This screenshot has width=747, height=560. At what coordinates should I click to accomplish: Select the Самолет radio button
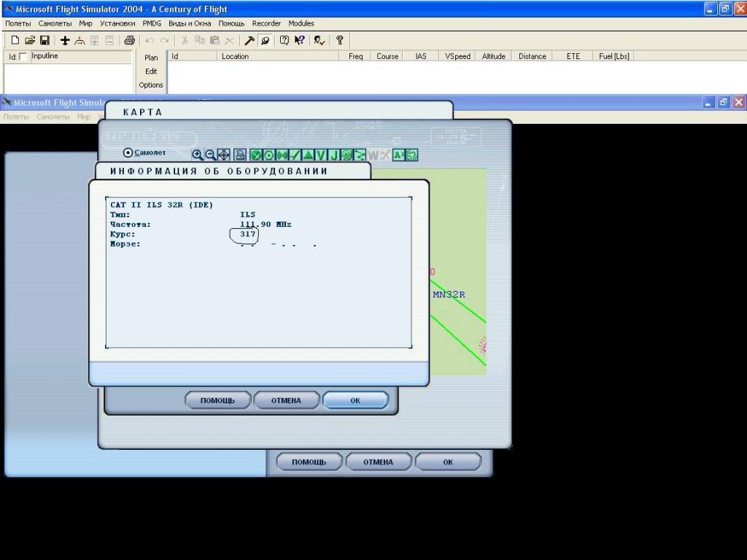point(128,153)
